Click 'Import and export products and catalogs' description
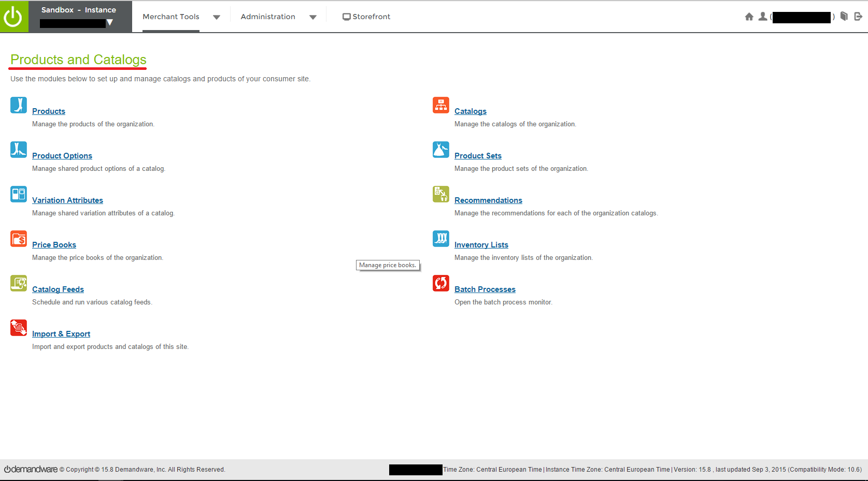Screen dimensions: 868x481 coord(110,347)
